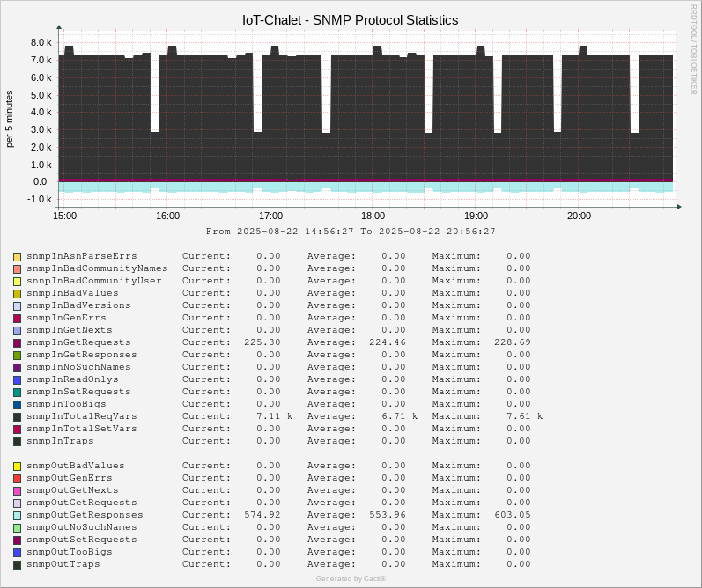Click the snmpInGetRequests current value 225.30

click(262, 342)
